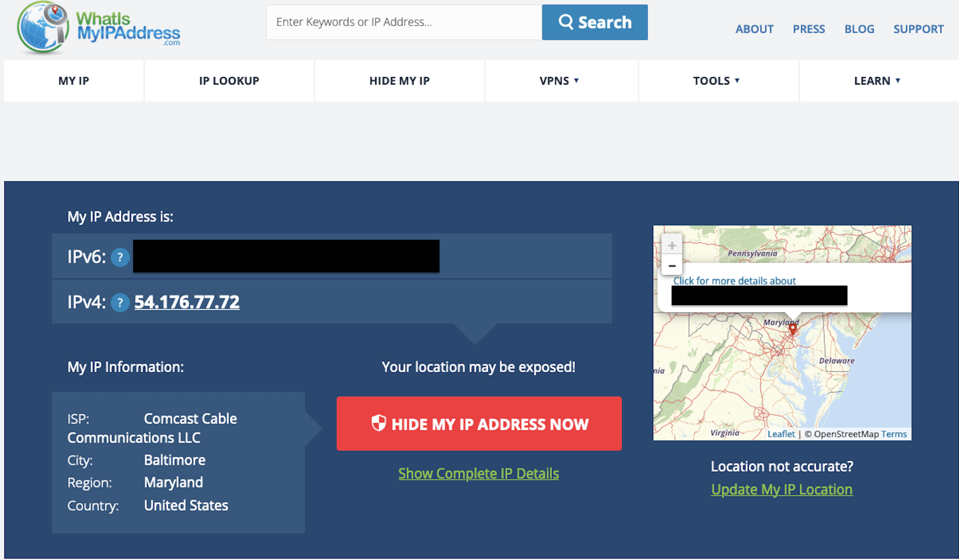Go to IP LOOKUP page
Viewport: 959px width, 560px height.
point(229,81)
